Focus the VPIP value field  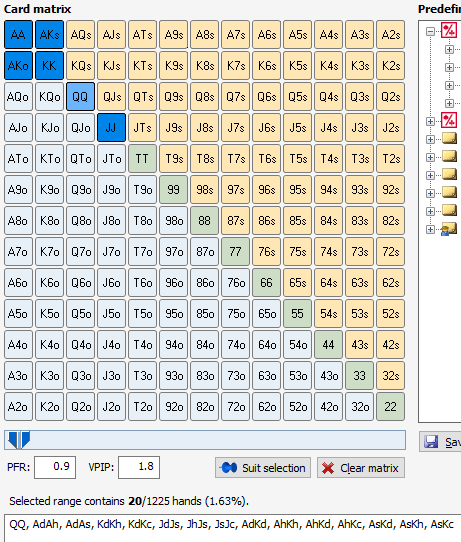click(139, 467)
